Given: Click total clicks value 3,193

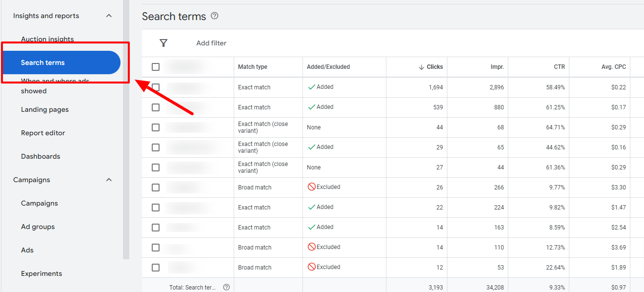Looking at the screenshot, I should [x=436, y=288].
